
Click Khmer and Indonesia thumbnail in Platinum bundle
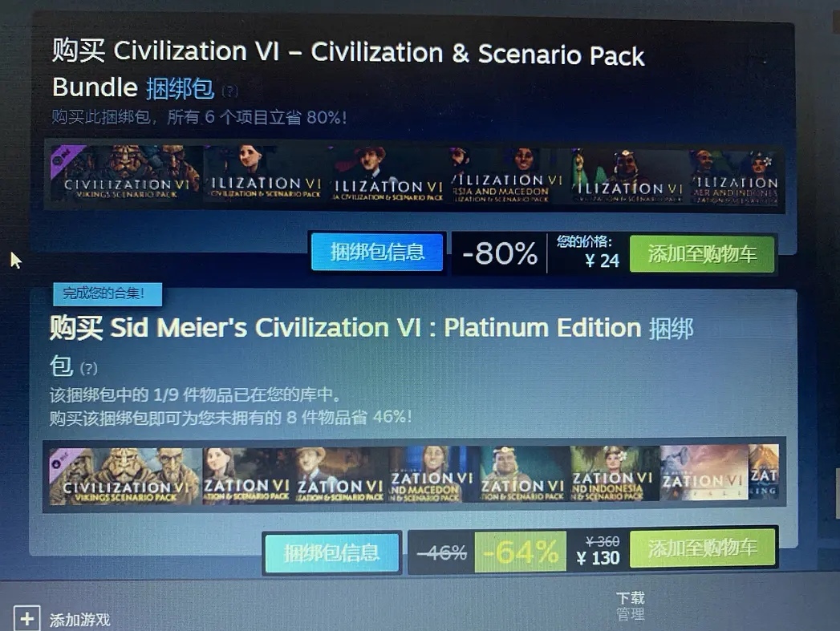[614, 474]
